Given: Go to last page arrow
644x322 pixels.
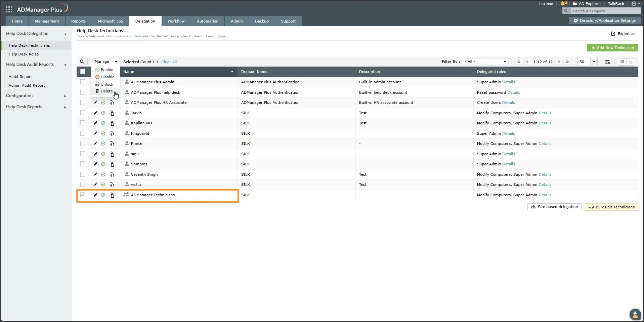Looking at the screenshot, I should click(x=567, y=62).
